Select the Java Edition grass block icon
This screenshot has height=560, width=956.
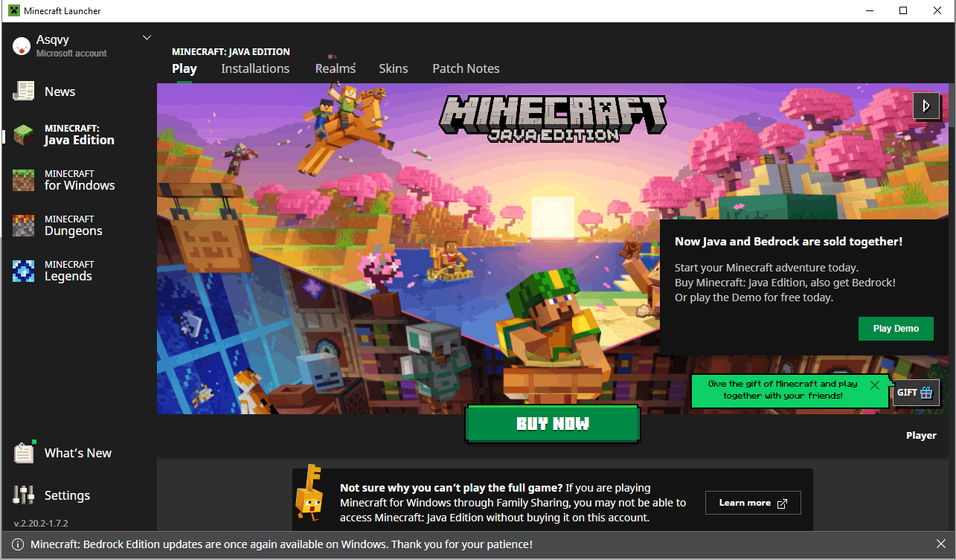tap(24, 135)
